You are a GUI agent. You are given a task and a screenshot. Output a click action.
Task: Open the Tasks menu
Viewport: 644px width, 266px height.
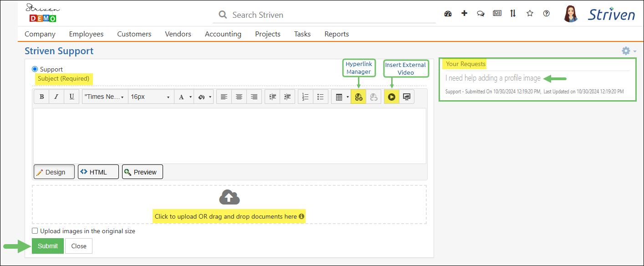pos(302,34)
